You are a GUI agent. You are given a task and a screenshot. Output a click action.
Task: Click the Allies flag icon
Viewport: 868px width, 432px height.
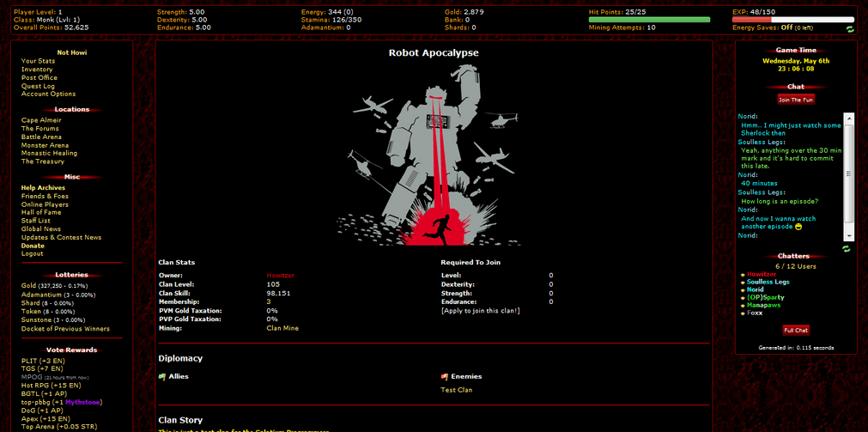(162, 377)
